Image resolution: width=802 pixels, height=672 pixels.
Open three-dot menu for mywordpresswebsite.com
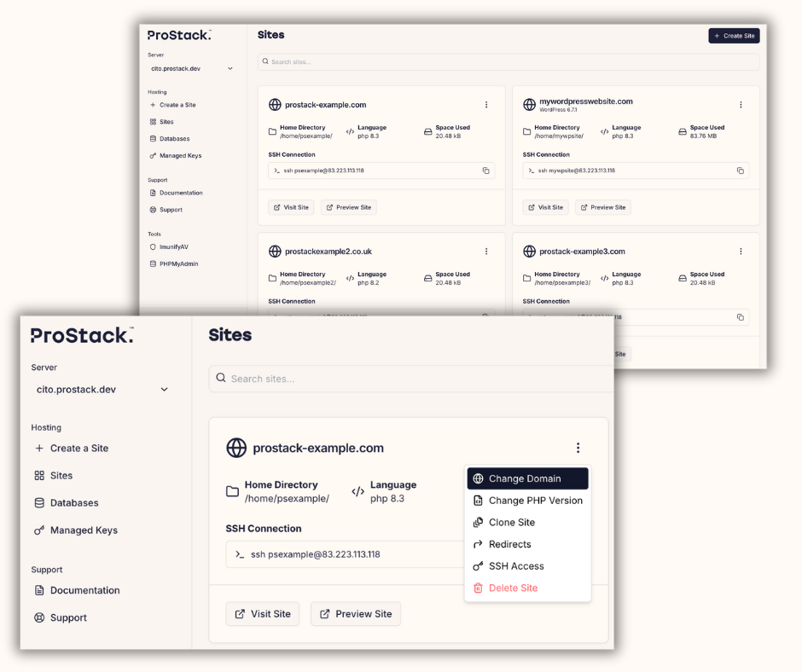[x=741, y=105]
